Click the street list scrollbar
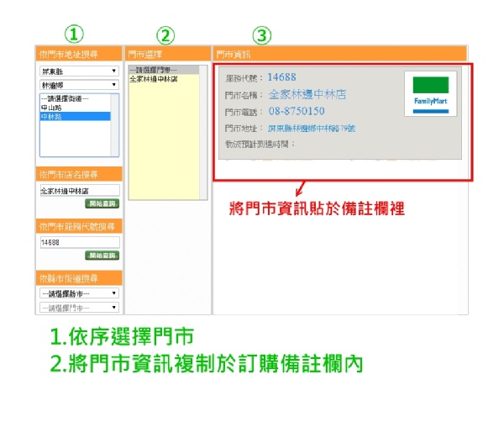Screen dimensions: 504x422 114,125
